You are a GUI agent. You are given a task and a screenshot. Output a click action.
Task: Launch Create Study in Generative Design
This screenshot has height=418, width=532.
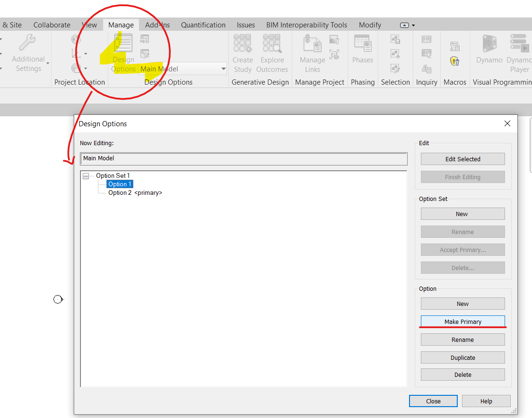[x=243, y=53]
